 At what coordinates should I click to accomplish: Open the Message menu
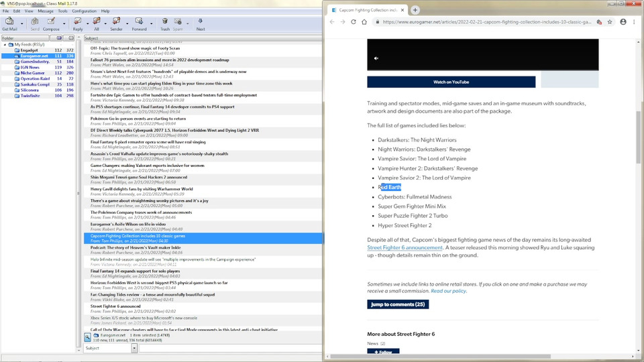coord(46,11)
